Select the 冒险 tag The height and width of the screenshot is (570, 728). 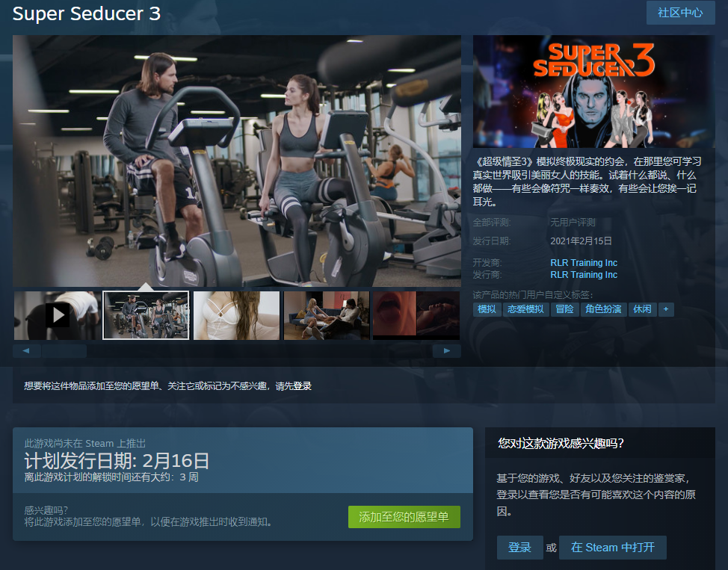(564, 309)
